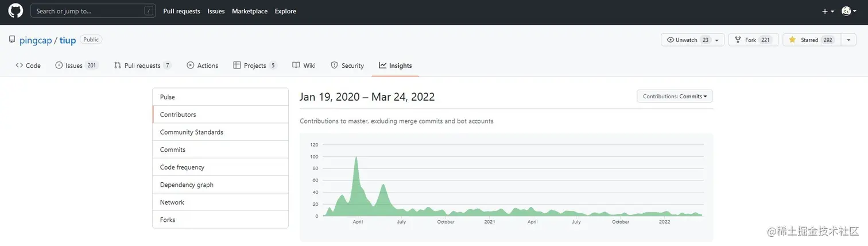Click the watchers count 23
This screenshot has height=246, width=868.
pos(705,40)
